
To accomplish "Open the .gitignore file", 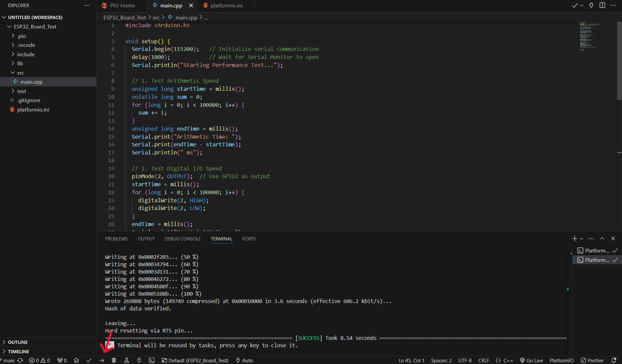I will coord(48,100).
